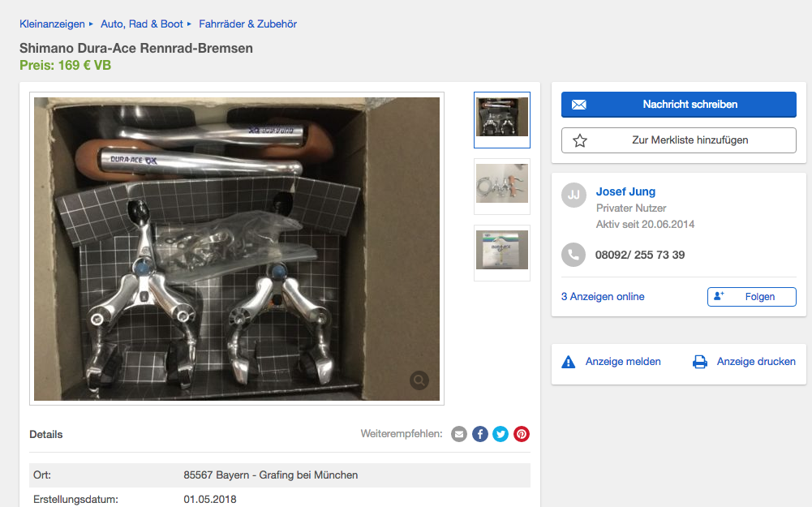Click the phone icon beside the number

pos(574,255)
